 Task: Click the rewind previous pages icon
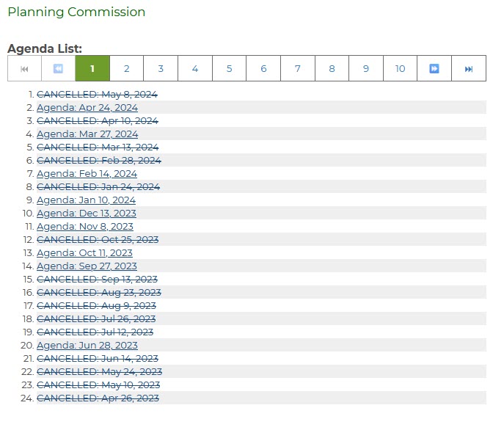click(x=58, y=68)
